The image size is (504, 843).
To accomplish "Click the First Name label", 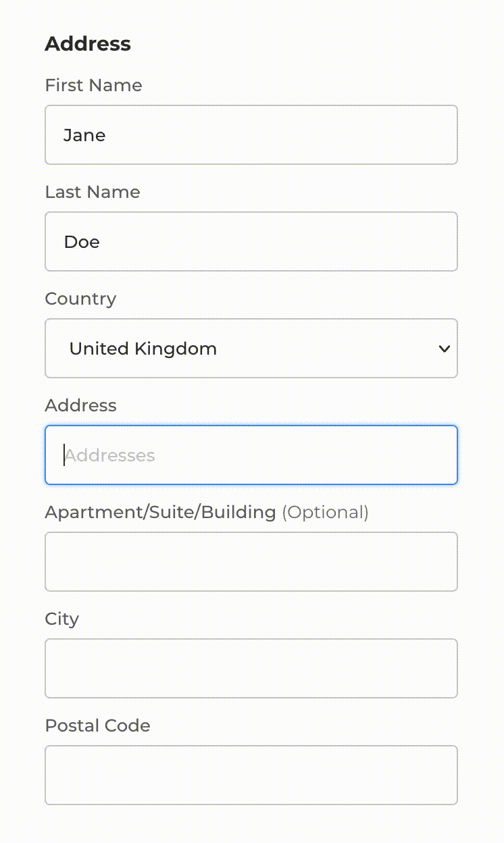I will tap(93, 85).
